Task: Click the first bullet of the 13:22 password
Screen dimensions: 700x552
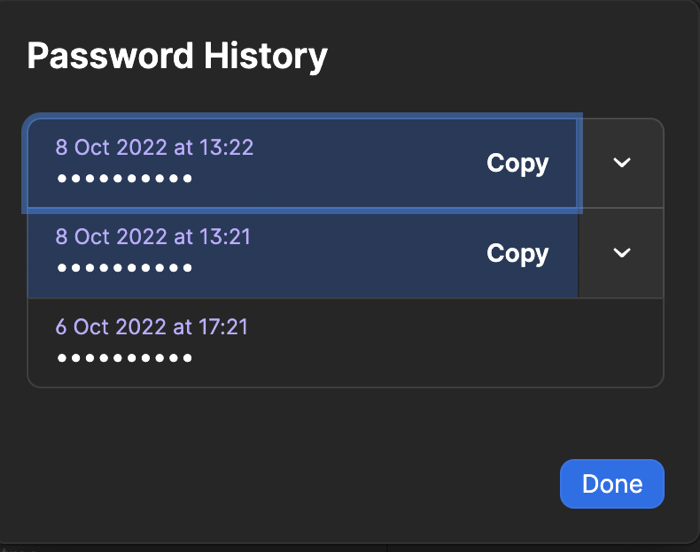Action: tap(63, 179)
